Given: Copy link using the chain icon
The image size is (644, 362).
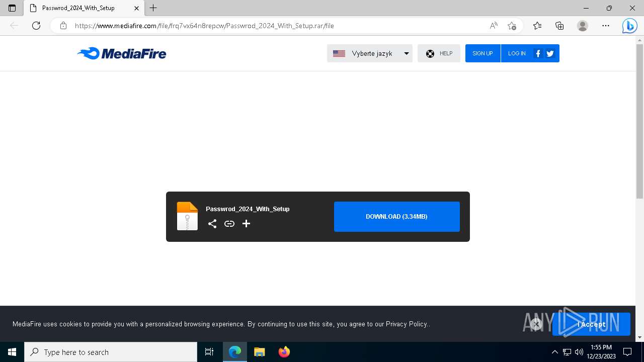Looking at the screenshot, I should 229,224.
